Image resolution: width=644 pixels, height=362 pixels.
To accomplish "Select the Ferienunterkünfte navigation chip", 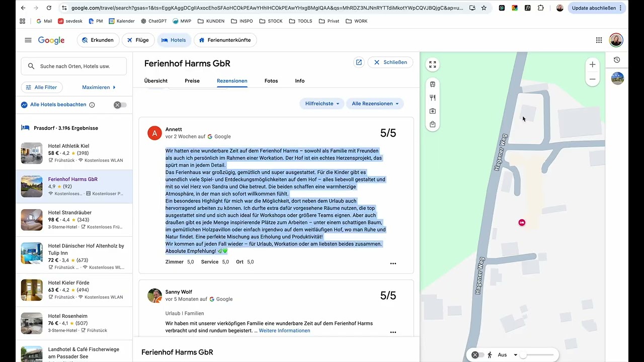I will click(x=225, y=40).
